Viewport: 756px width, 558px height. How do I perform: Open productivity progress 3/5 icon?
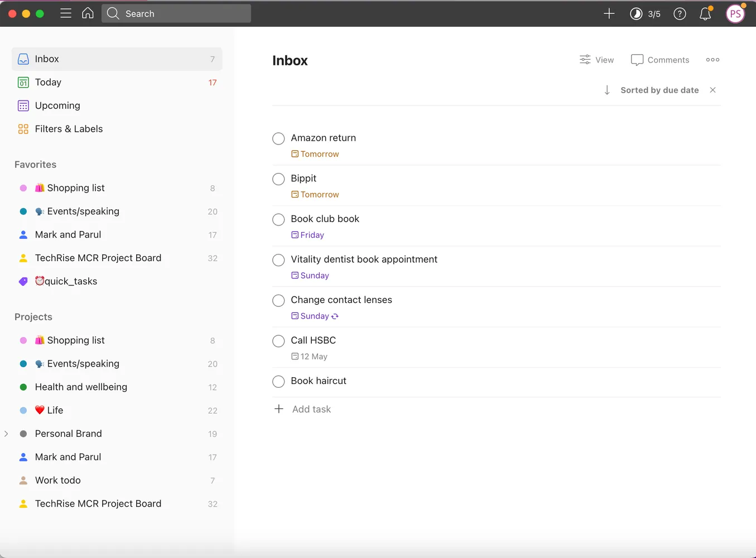(x=645, y=14)
